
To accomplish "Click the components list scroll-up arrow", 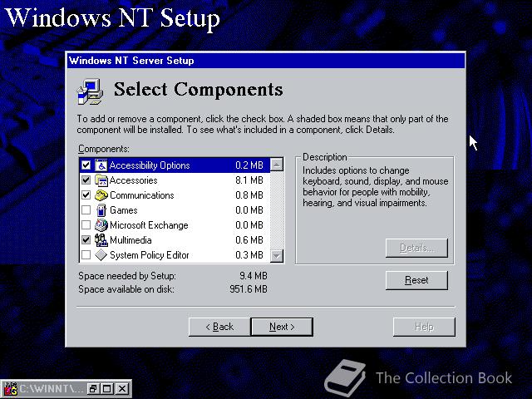I will point(277,165).
